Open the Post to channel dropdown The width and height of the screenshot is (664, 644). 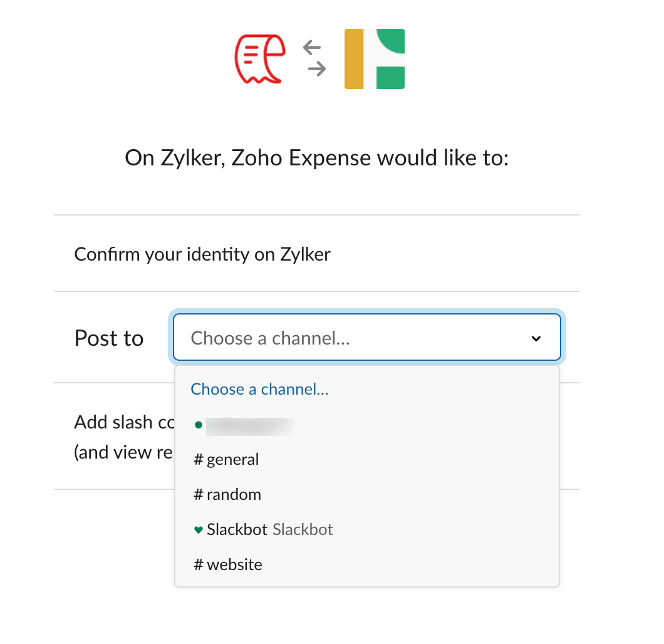(x=367, y=338)
